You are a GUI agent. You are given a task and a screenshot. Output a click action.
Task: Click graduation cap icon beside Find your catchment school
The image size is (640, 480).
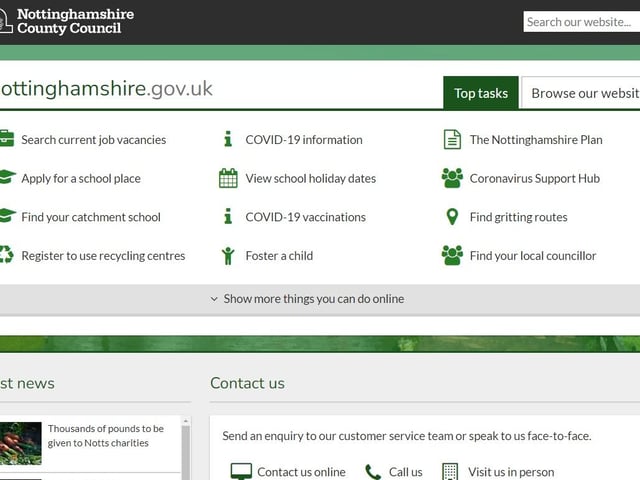point(7,216)
